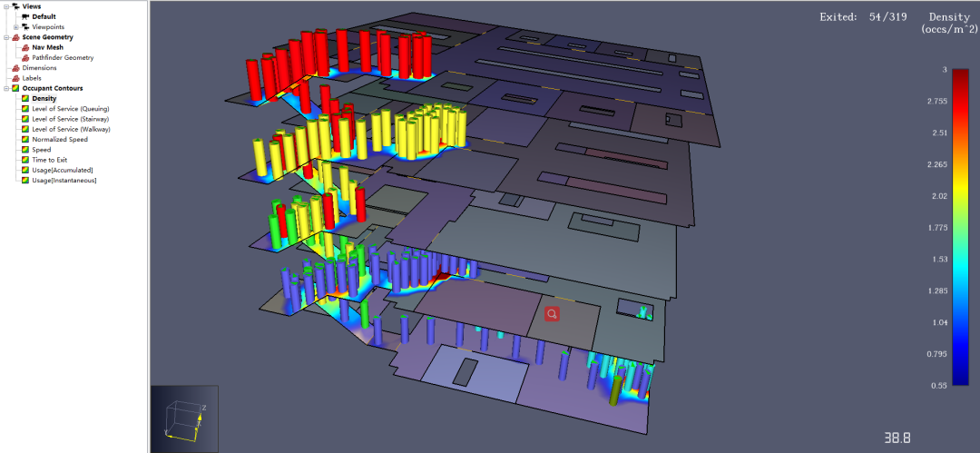Show the Time to Exit contour
The height and width of the screenshot is (453, 980).
coord(49,160)
